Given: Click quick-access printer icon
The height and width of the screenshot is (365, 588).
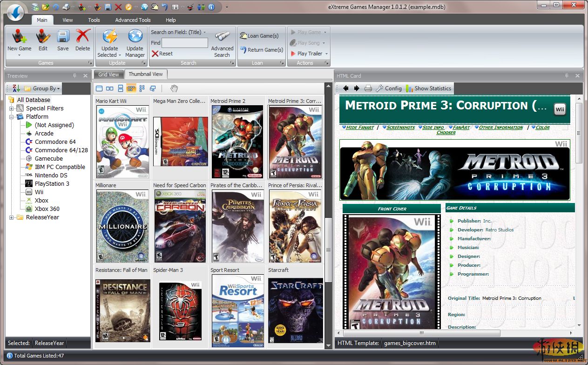Looking at the screenshot, I should pos(66,7).
